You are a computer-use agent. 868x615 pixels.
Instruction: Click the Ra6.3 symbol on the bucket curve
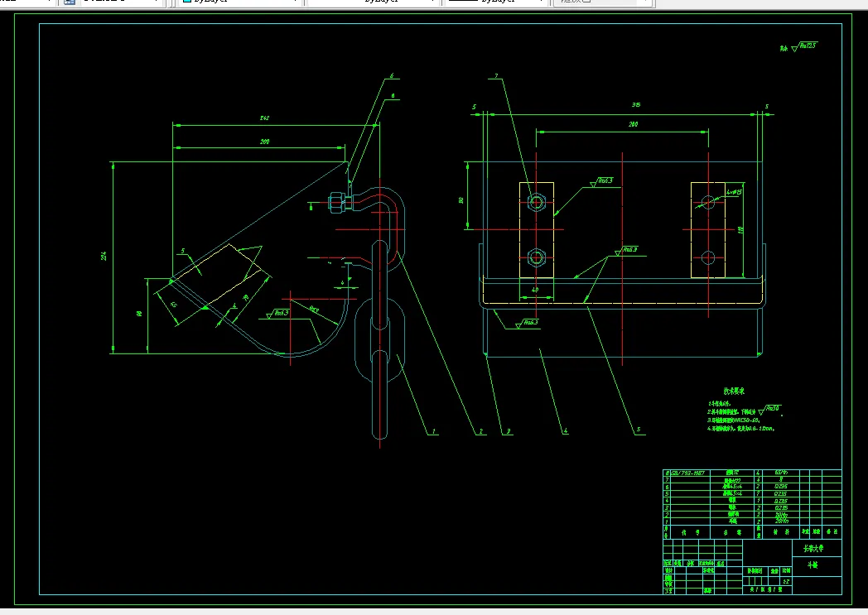[x=277, y=314]
